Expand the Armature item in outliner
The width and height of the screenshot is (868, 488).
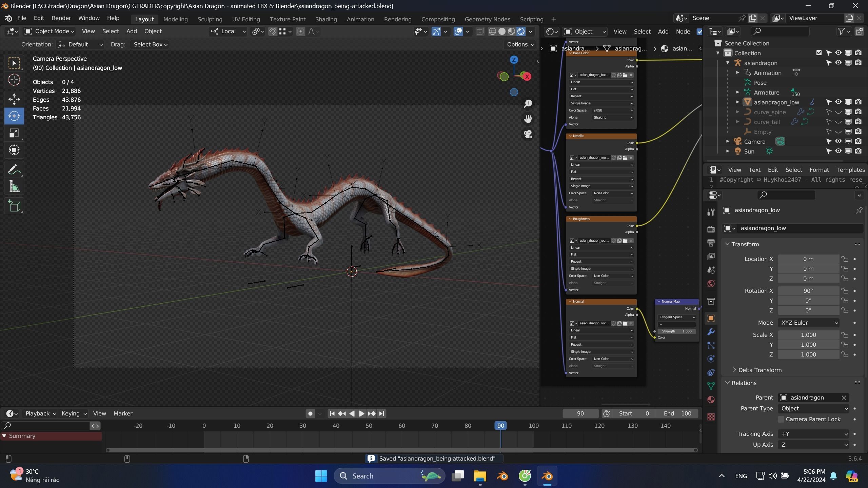(x=737, y=92)
